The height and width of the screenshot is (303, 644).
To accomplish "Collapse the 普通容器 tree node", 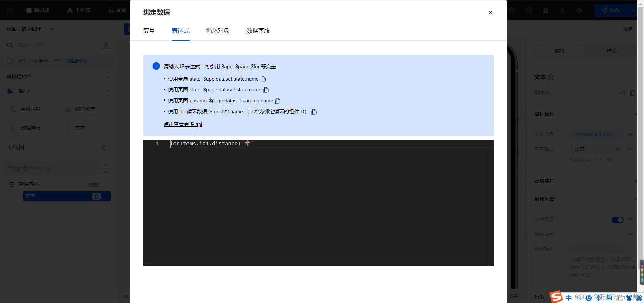I will point(12,184).
